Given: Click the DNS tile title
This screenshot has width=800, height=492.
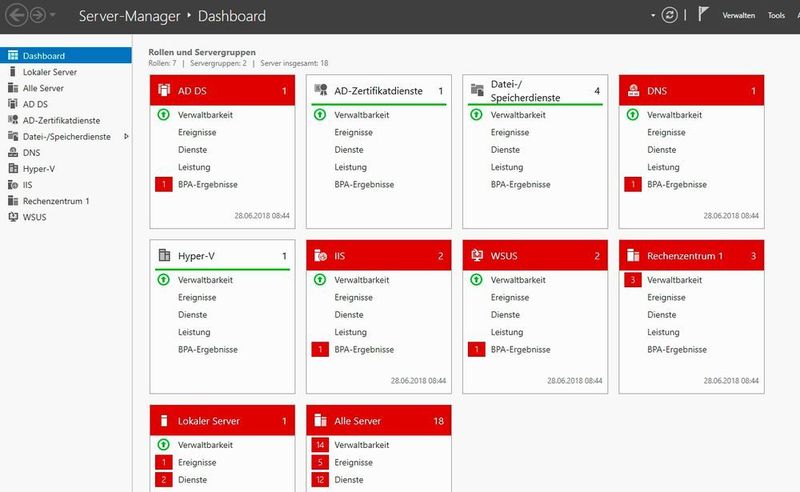Looking at the screenshot, I should (657, 91).
